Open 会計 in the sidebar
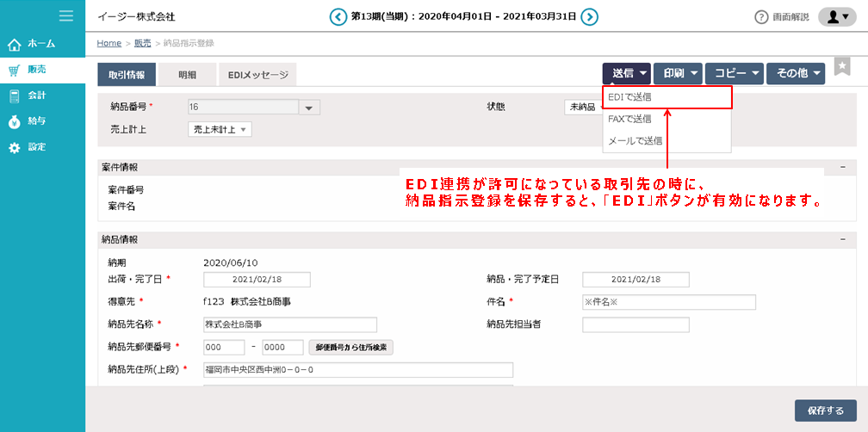This screenshot has height=432, width=868. (36, 95)
